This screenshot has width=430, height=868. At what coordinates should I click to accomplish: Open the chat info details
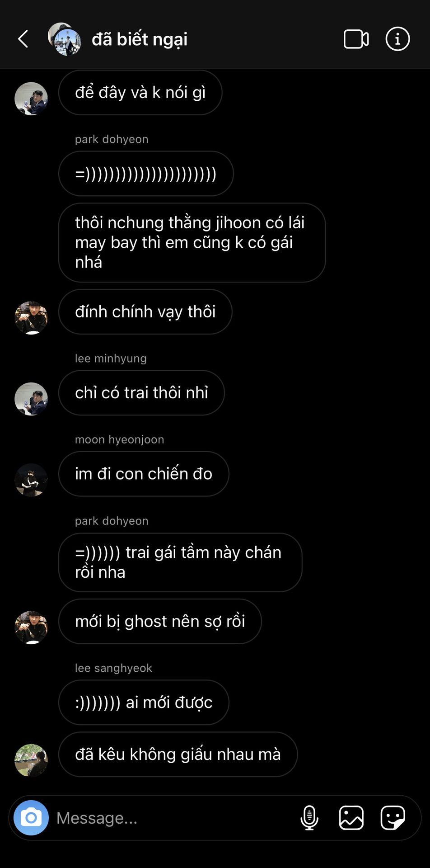(397, 39)
